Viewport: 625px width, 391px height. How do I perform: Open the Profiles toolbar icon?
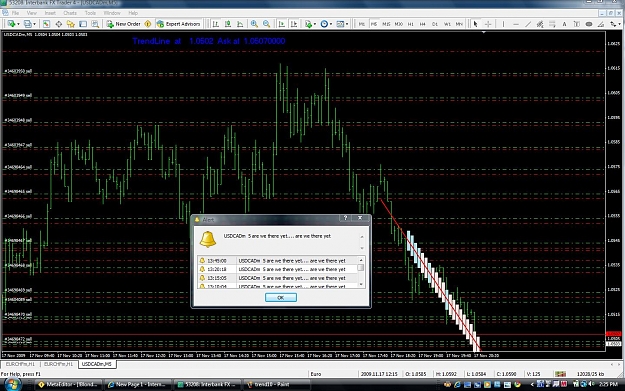(x=27, y=24)
